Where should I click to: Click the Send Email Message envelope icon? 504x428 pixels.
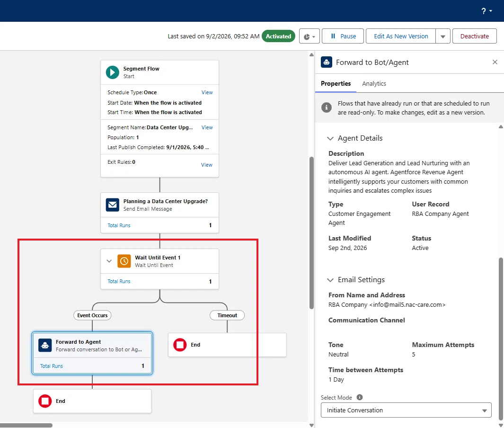tap(113, 205)
